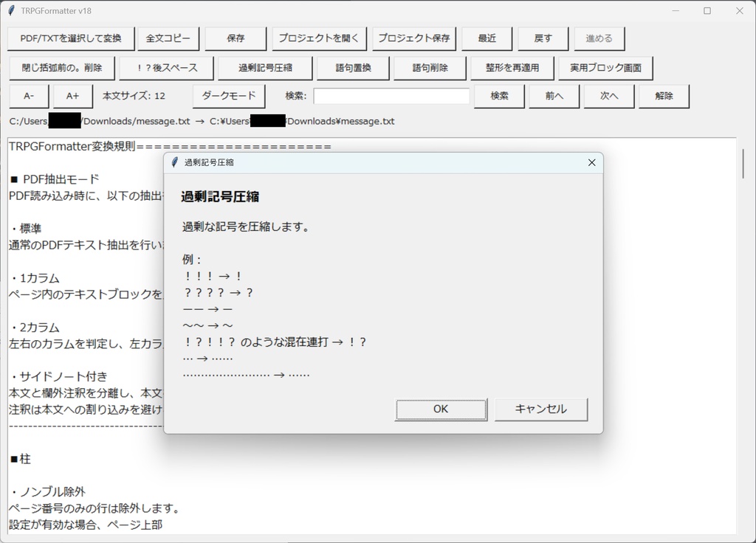Open the 最近 recent files button

coord(487,38)
